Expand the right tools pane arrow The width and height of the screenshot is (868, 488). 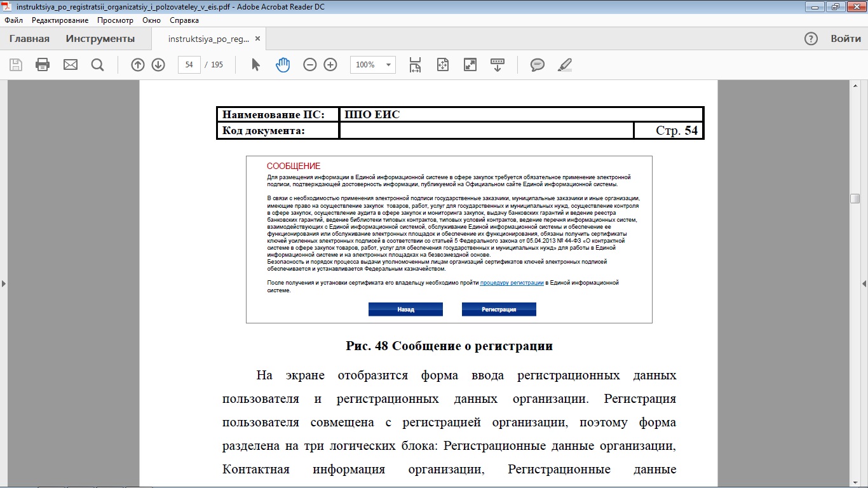(x=864, y=283)
